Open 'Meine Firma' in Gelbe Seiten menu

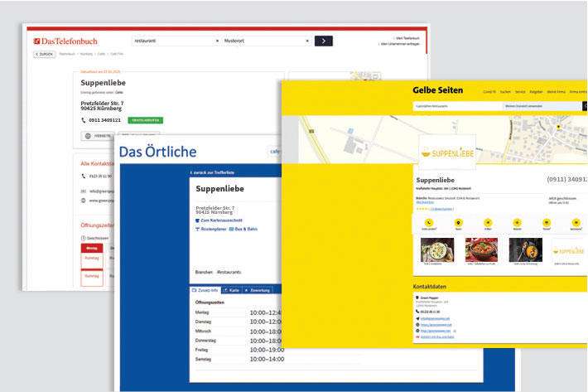tap(557, 92)
